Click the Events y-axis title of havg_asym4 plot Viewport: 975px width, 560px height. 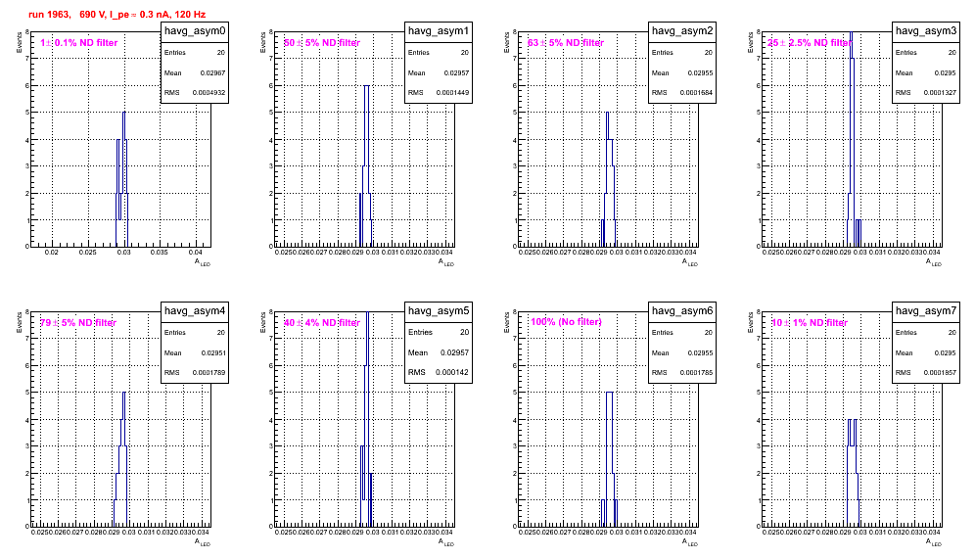pos(20,323)
